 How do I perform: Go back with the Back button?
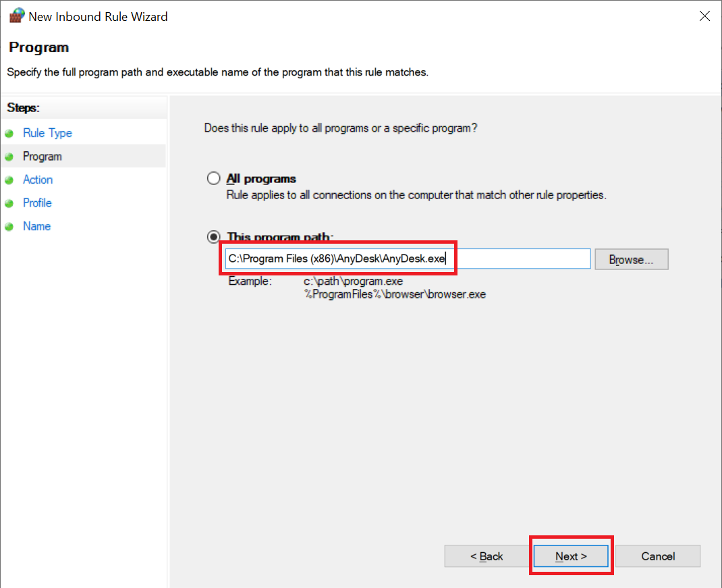(x=487, y=556)
